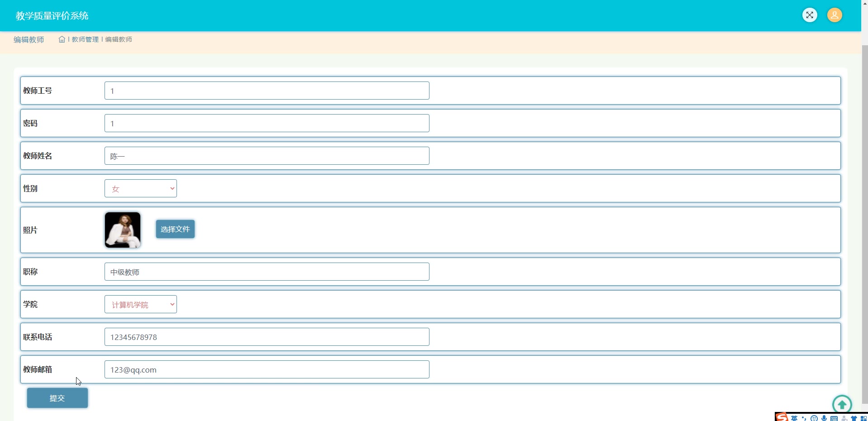Click the fullscreen toggle icon in header
The image size is (868, 421).
[x=810, y=15]
